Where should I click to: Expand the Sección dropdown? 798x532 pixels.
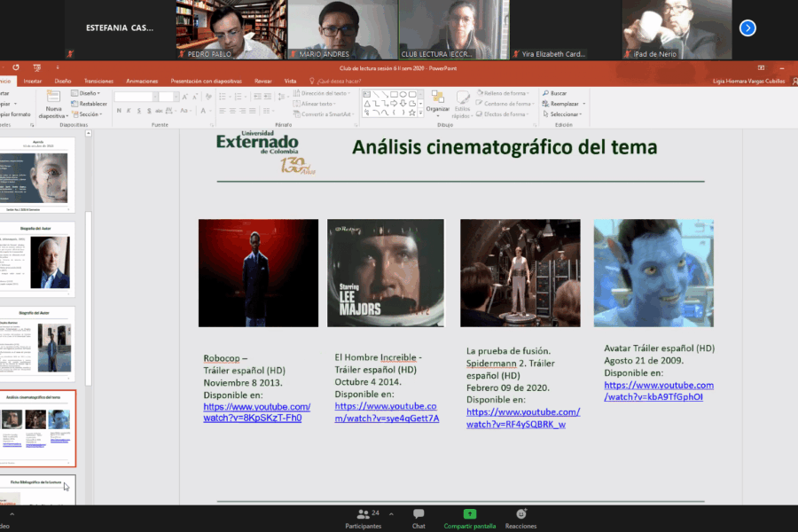(89, 114)
